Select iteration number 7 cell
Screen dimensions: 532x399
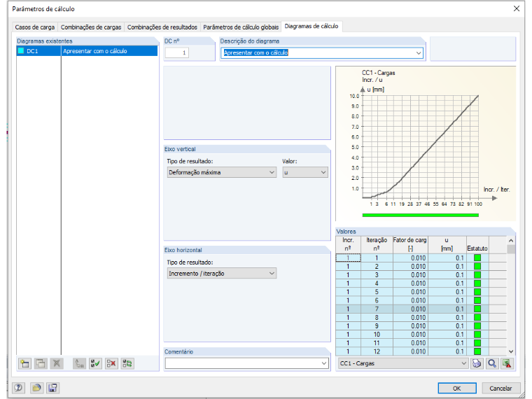tap(377, 309)
